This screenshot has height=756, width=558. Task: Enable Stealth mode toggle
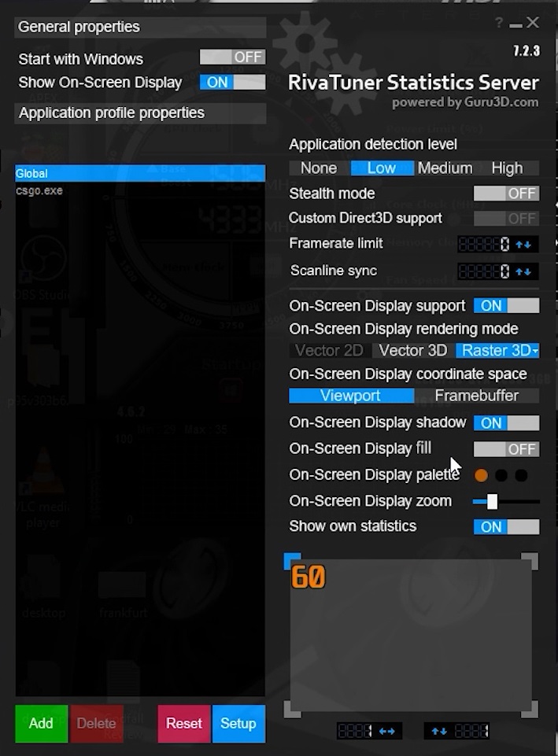click(x=506, y=194)
